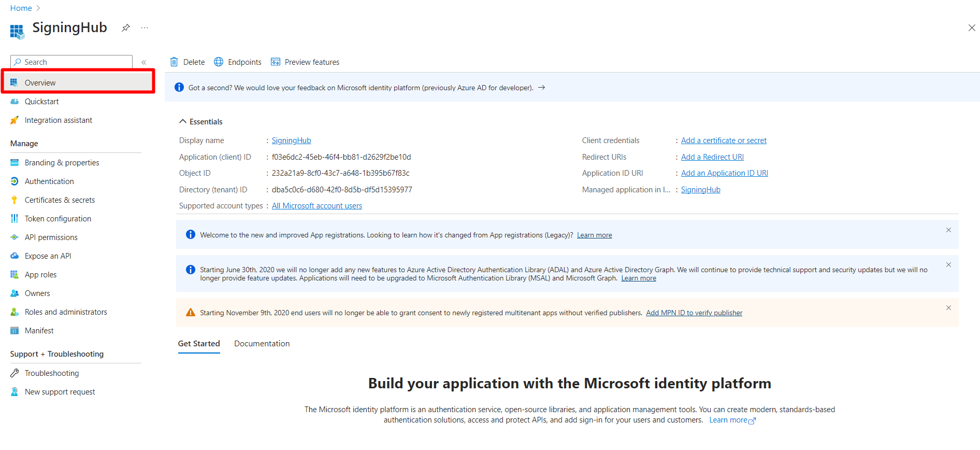Click Add an Application ID URI
The width and height of the screenshot is (980, 450).
tap(724, 173)
